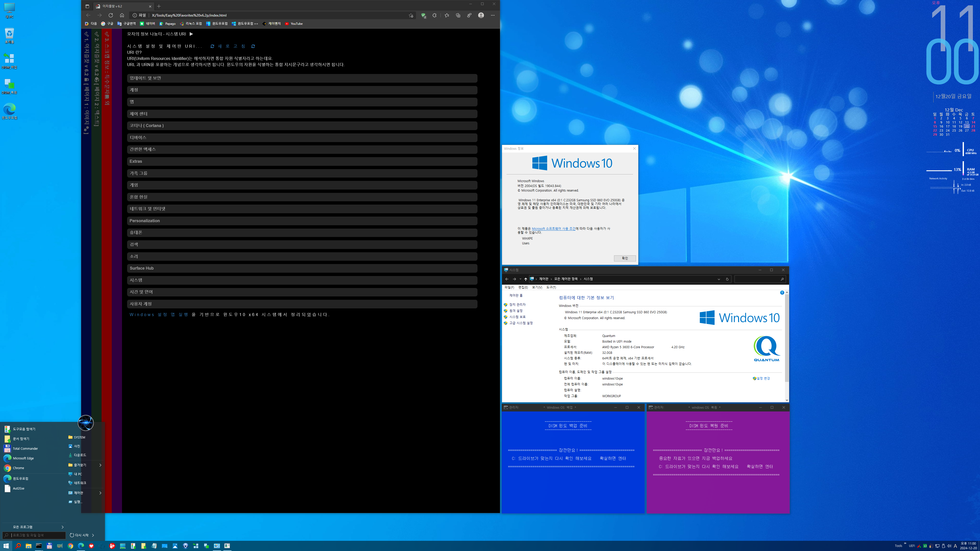Open the Collections icon in Edge toolbar

pos(458,16)
